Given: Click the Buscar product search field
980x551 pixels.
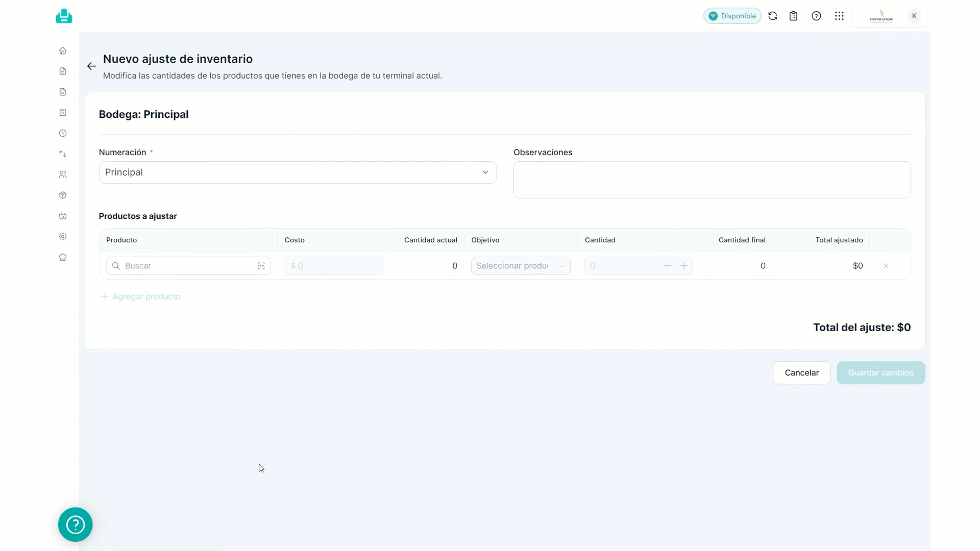Looking at the screenshot, I should (188, 266).
